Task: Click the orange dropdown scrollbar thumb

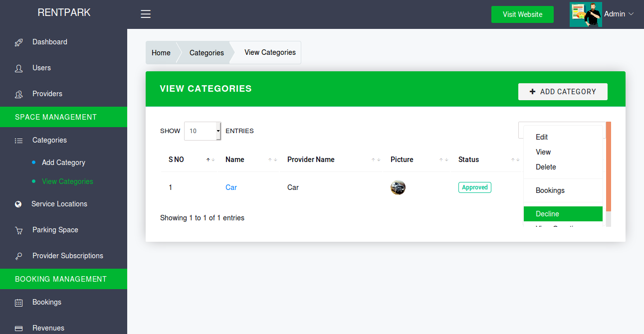Action: click(x=609, y=167)
